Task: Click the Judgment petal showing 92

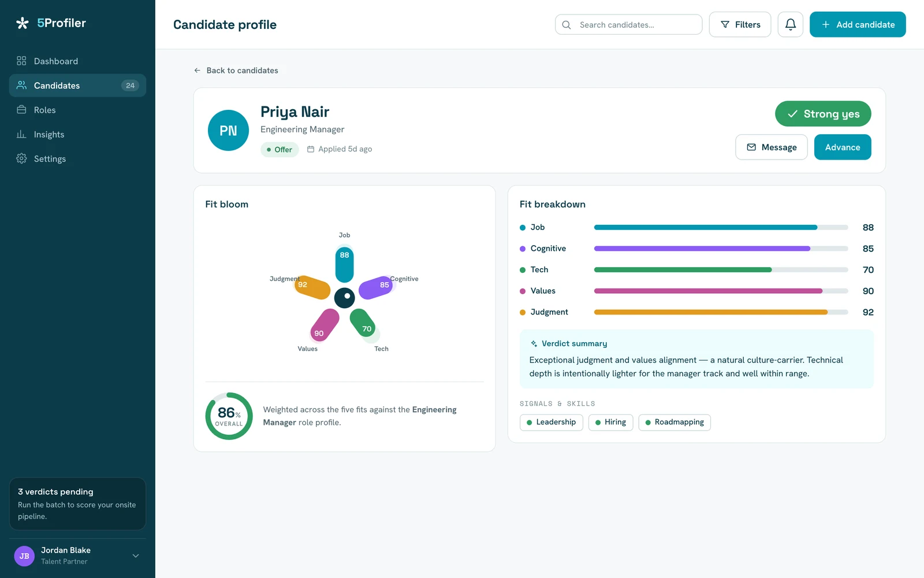Action: pos(312,287)
